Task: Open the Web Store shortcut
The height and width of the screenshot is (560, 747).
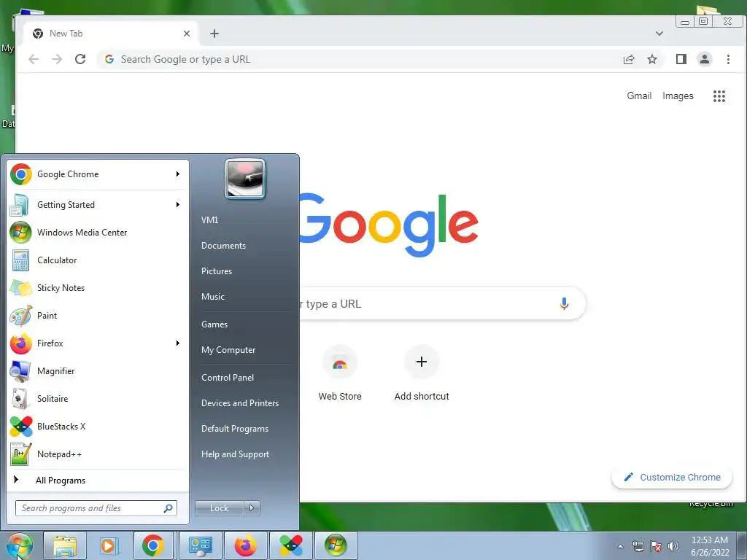Action: (340, 374)
